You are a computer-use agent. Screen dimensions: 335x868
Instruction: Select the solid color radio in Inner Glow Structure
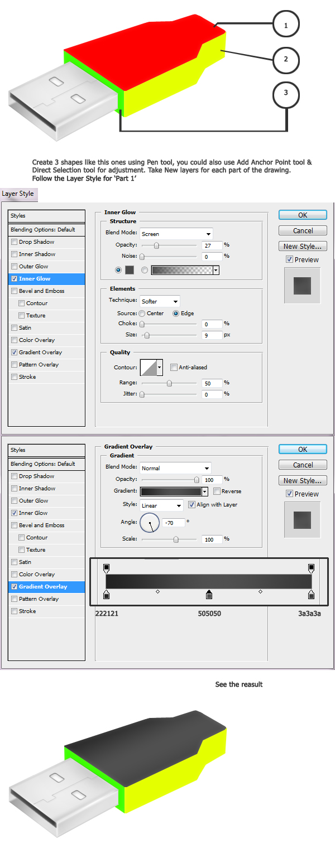(x=118, y=270)
